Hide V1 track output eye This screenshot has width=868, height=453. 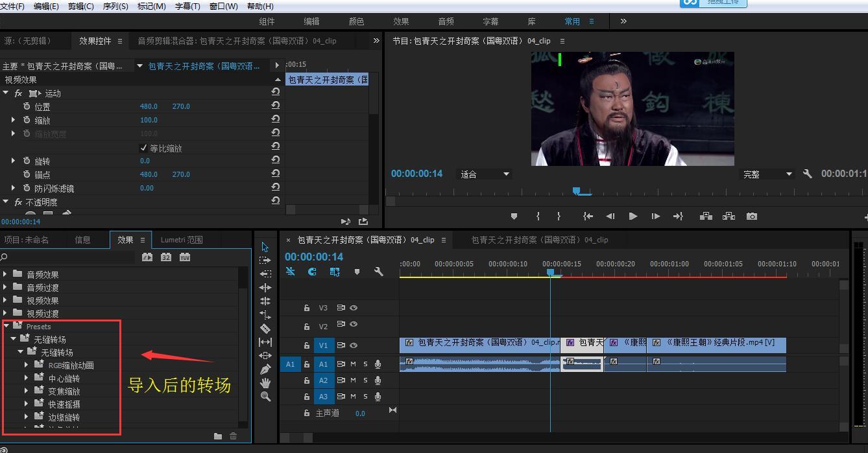pyautogui.click(x=354, y=345)
